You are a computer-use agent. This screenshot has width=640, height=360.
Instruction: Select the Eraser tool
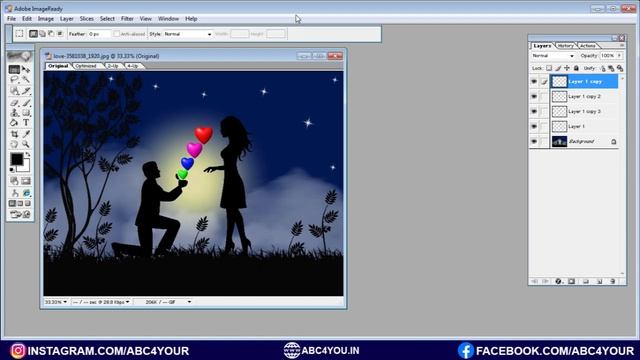click(x=14, y=103)
